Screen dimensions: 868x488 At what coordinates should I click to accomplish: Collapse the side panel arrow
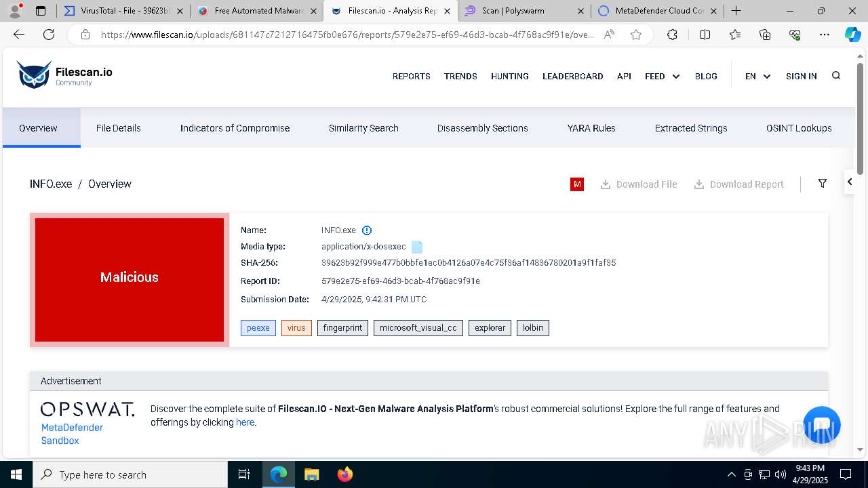[850, 182]
